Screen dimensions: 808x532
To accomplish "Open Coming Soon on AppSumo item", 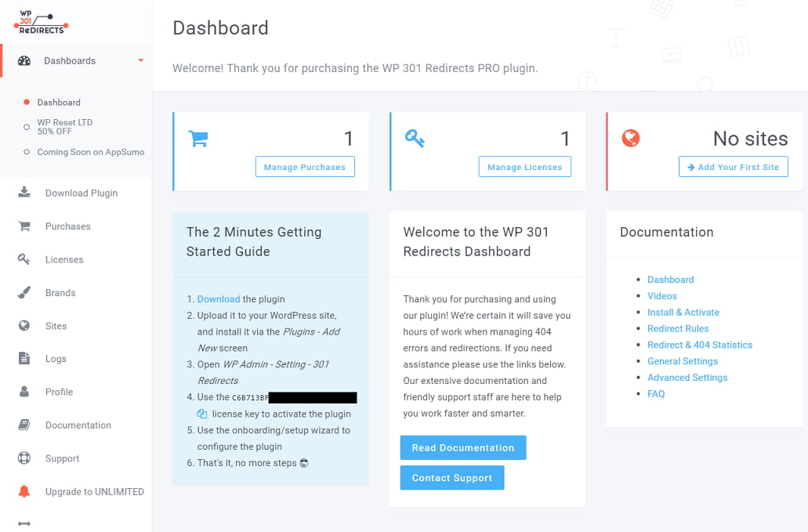I will coord(91,153).
